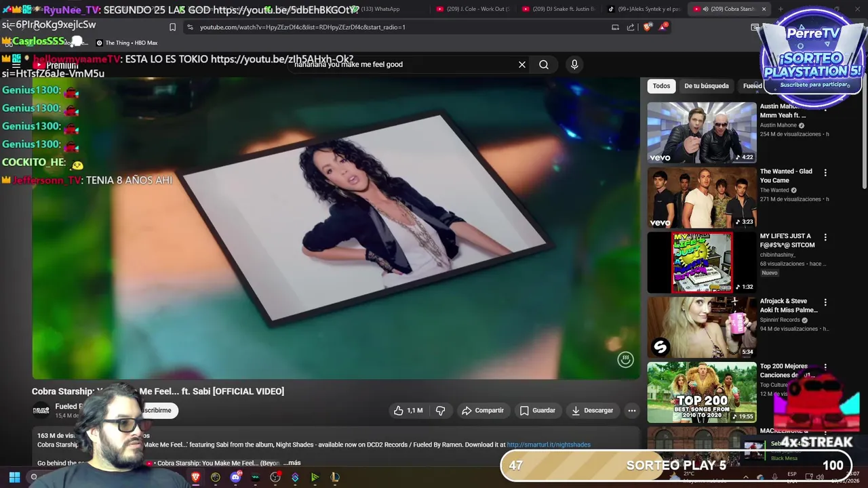Select the Todos filter chip

tap(661, 86)
